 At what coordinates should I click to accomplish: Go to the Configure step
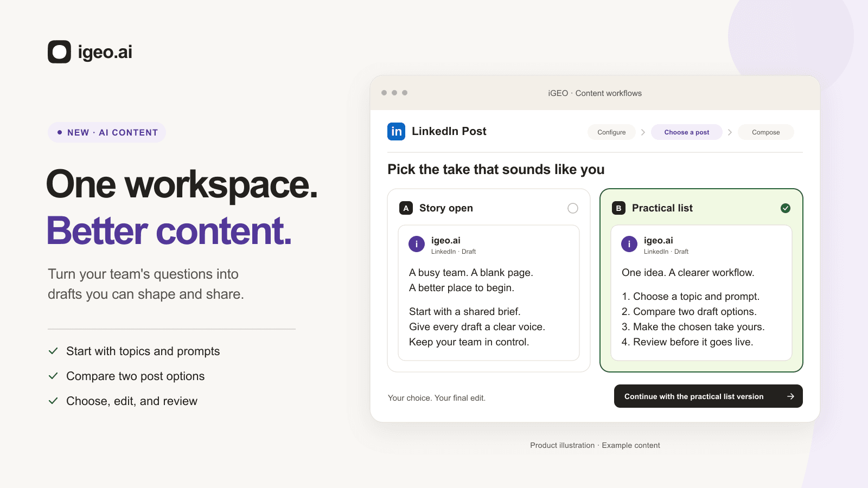pyautogui.click(x=611, y=132)
